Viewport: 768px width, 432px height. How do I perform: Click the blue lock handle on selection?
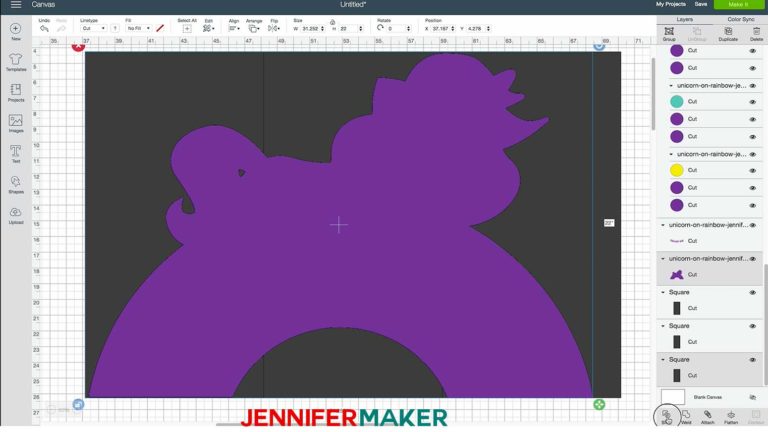pyautogui.click(x=78, y=404)
